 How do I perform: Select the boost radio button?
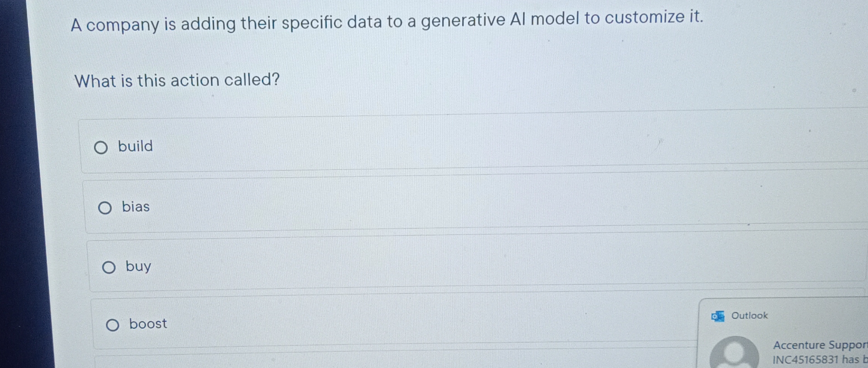[x=113, y=325]
